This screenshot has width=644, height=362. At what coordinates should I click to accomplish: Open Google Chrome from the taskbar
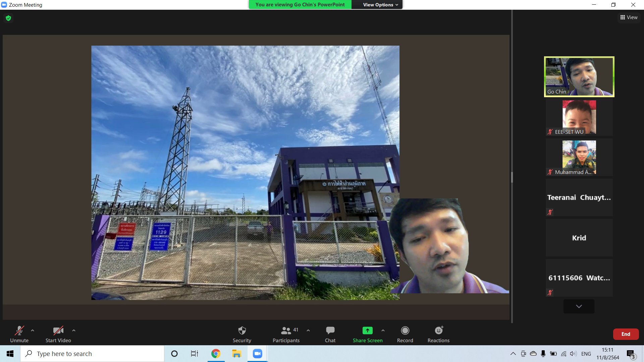coord(216,354)
